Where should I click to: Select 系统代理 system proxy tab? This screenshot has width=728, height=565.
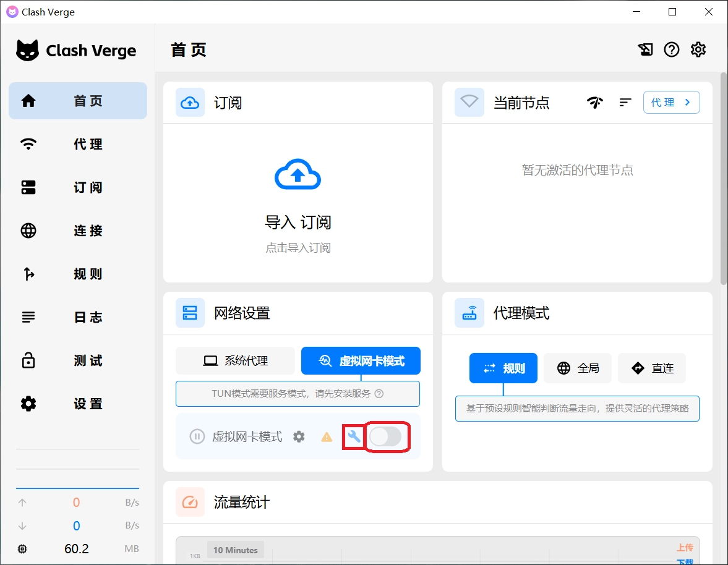(x=236, y=360)
